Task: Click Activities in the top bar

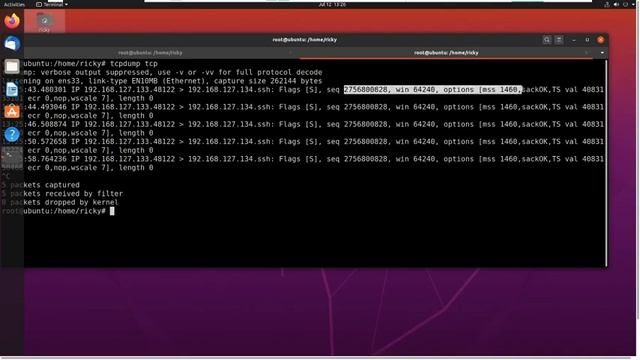Action: click(x=14, y=4)
